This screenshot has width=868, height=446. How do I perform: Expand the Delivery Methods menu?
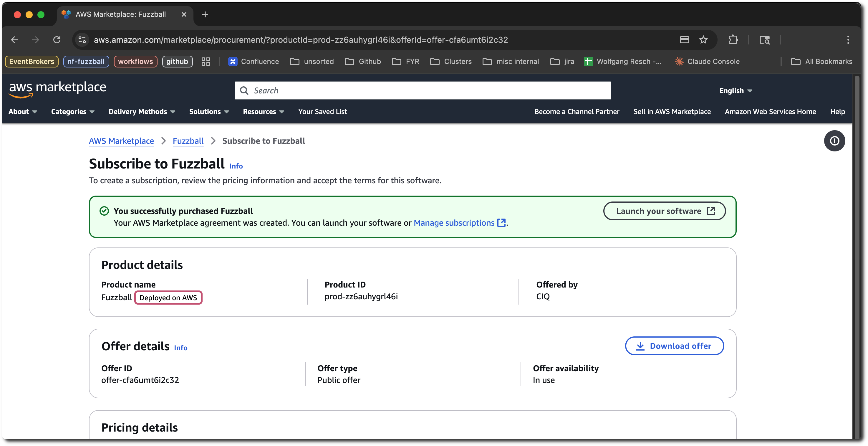(x=142, y=111)
